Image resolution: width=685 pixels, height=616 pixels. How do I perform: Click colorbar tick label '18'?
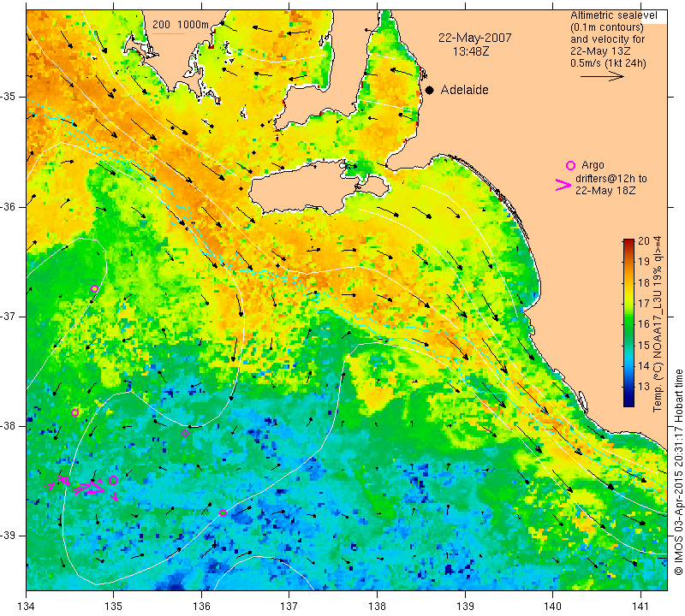644,282
